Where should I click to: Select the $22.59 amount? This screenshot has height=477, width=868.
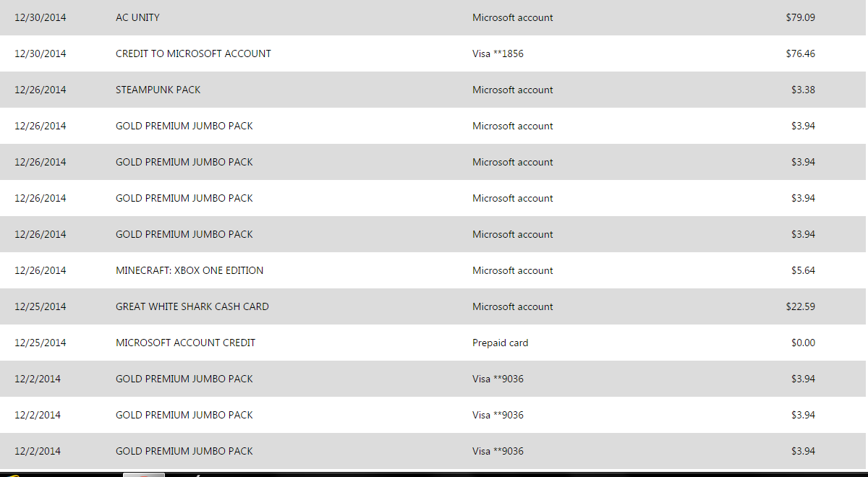click(800, 306)
